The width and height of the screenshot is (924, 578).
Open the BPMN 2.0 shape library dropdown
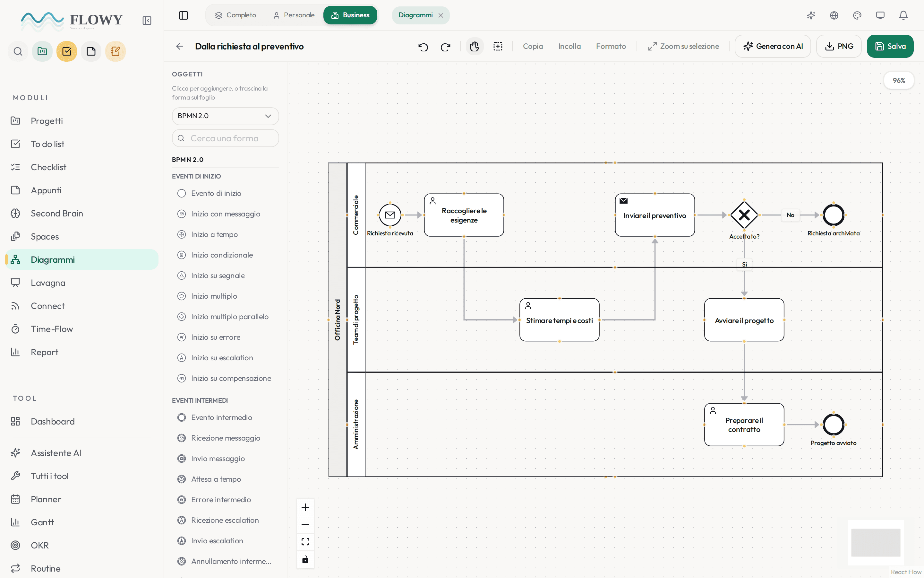click(x=225, y=116)
